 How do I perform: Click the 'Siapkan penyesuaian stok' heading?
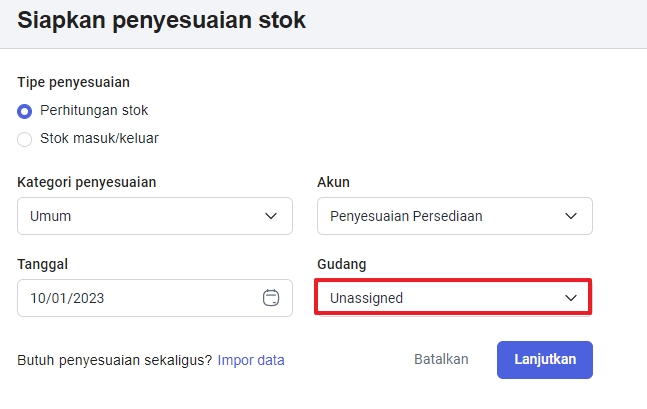pyautogui.click(x=162, y=20)
